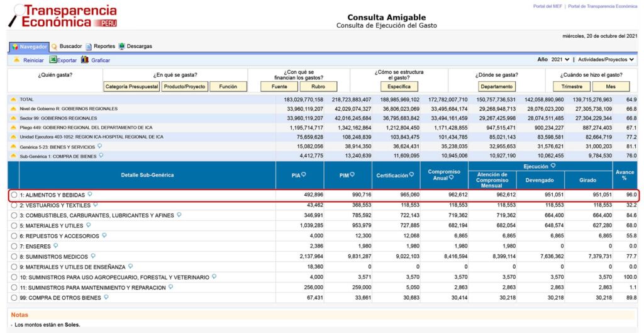
Task: Click info bubble next to ENSERES
Action: [55, 246]
